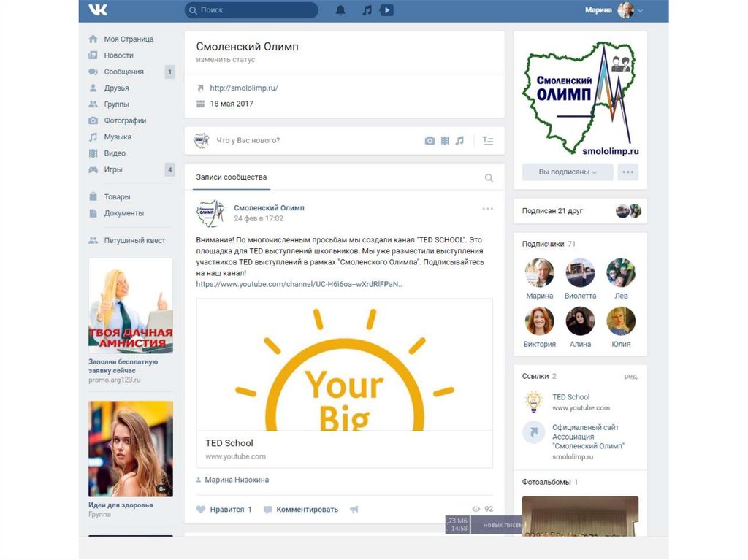Open the smololimp.ru website link
Image resolution: width=748 pixels, height=560 pixels.
[x=244, y=88]
